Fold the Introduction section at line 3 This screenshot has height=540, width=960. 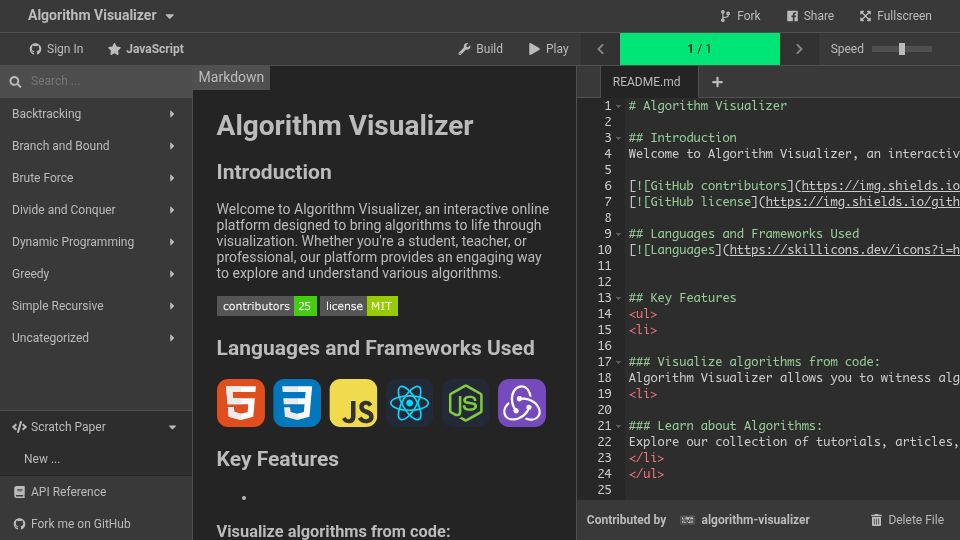click(618, 138)
